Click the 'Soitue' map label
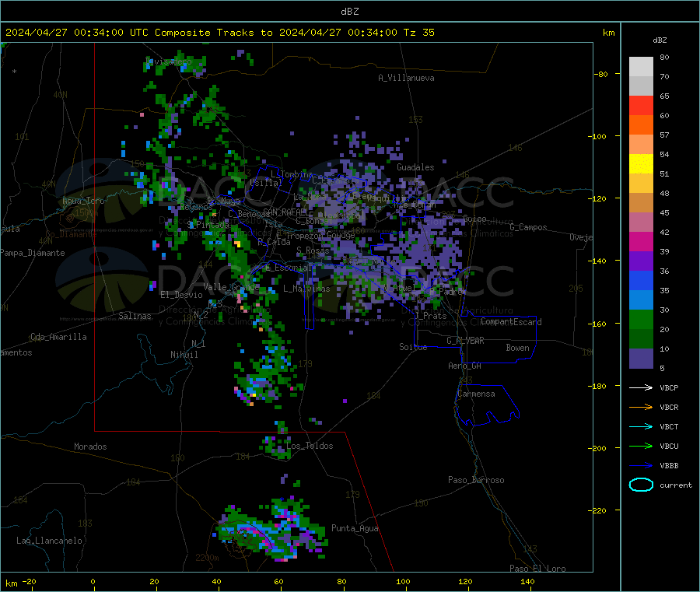The image size is (700, 592). 413,347
